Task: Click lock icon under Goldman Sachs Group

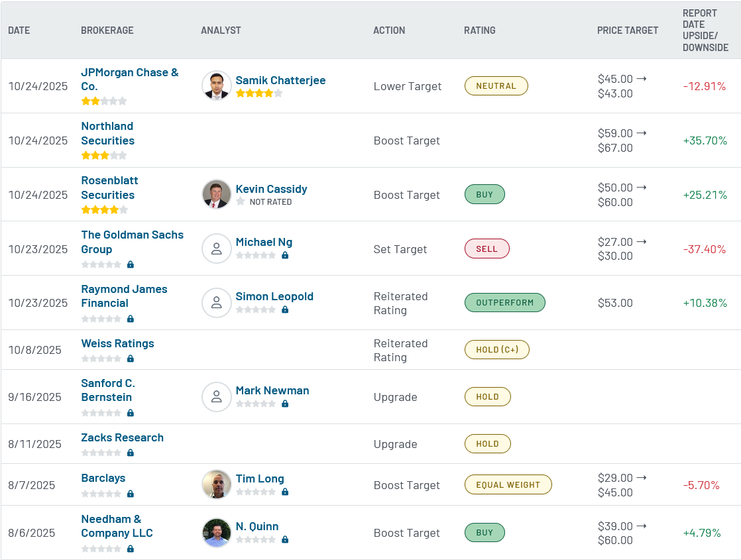Action: click(131, 264)
